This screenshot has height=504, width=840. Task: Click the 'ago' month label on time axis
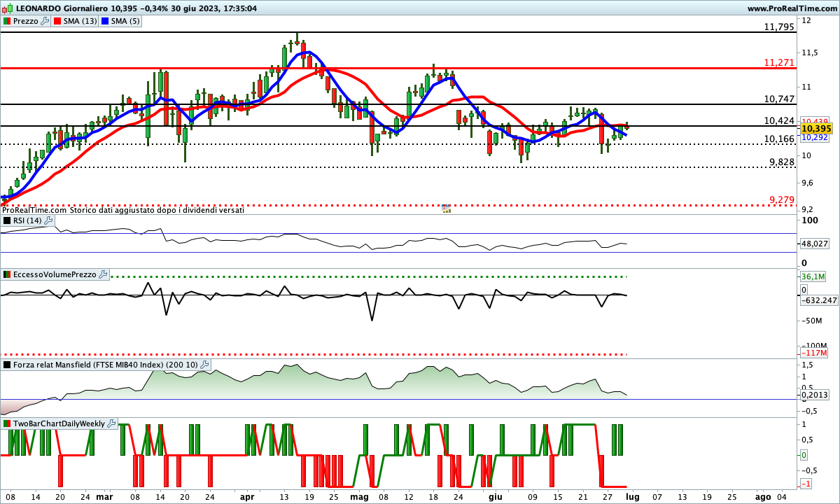[x=762, y=496]
